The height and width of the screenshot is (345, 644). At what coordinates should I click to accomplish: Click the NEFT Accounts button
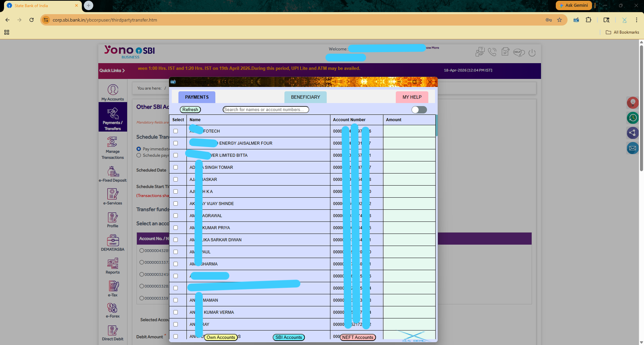point(358,337)
